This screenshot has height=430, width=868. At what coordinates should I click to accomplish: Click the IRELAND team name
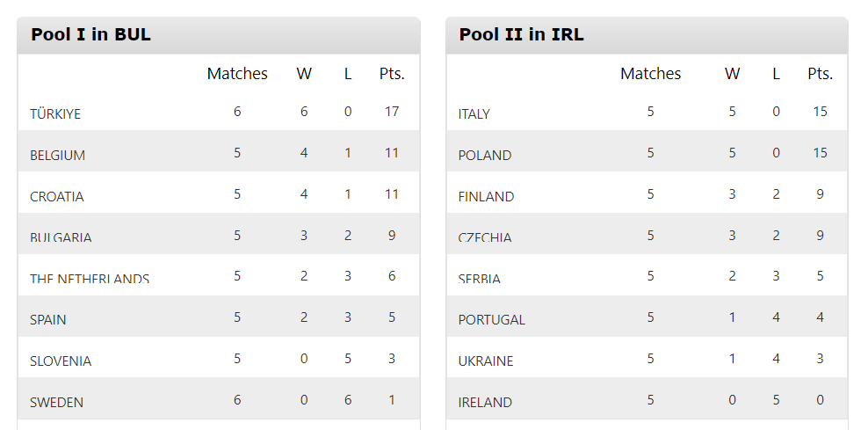tap(485, 402)
